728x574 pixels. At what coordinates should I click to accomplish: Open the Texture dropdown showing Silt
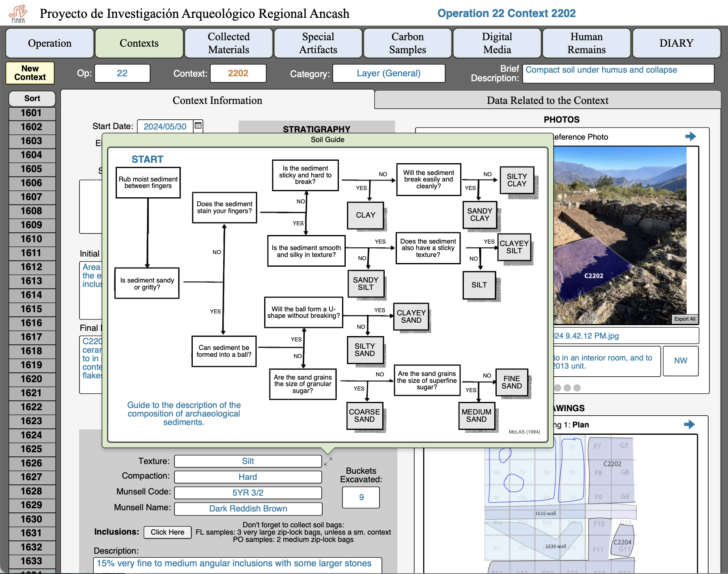(x=248, y=461)
